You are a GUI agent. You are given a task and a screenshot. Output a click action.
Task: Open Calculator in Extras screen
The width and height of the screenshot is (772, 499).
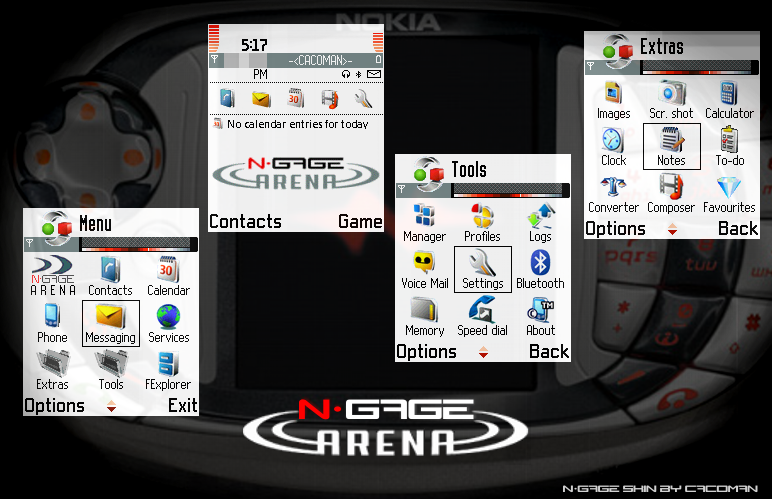tap(729, 100)
